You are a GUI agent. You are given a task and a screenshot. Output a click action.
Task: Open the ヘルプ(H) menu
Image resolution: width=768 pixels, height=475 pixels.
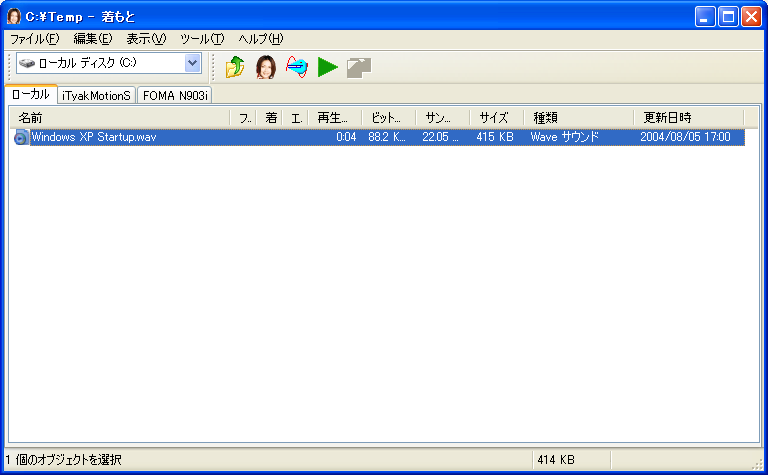(260, 39)
